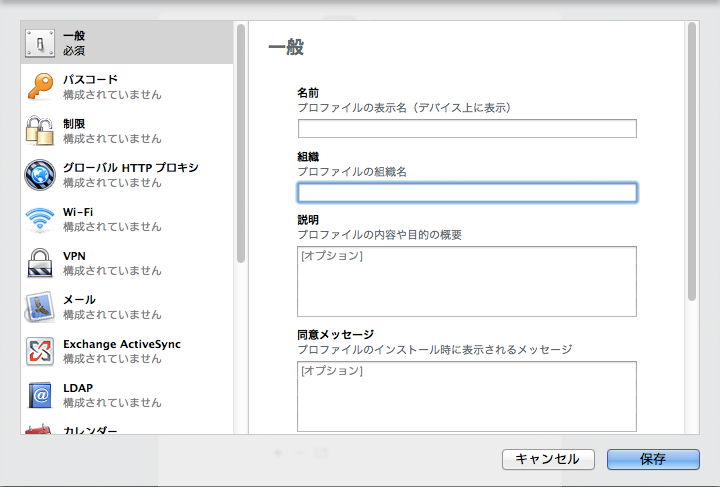Click the 組織 organization name field
The width and height of the screenshot is (720, 487).
click(x=467, y=193)
